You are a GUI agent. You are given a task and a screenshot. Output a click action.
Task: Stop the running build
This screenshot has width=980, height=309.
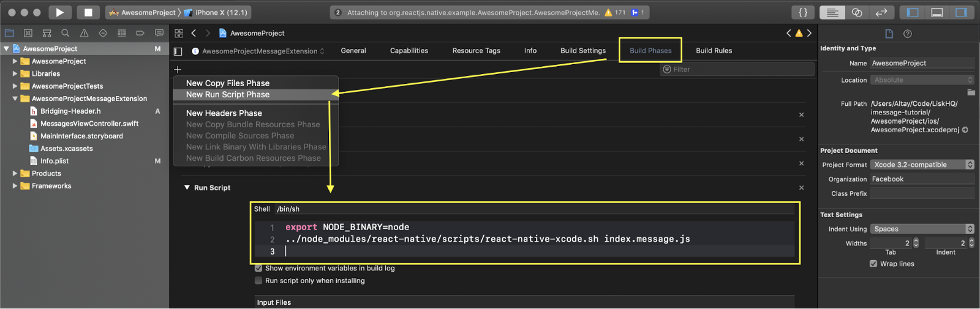(x=88, y=12)
